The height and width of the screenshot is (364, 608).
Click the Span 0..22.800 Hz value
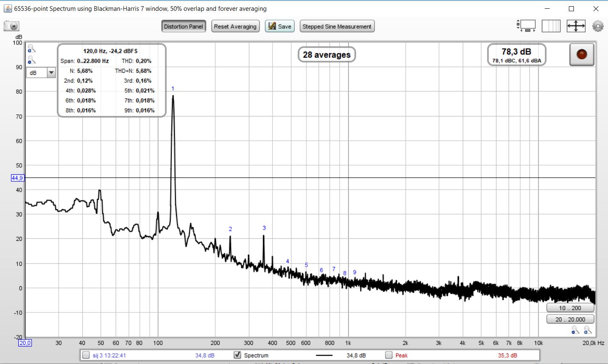coord(93,61)
